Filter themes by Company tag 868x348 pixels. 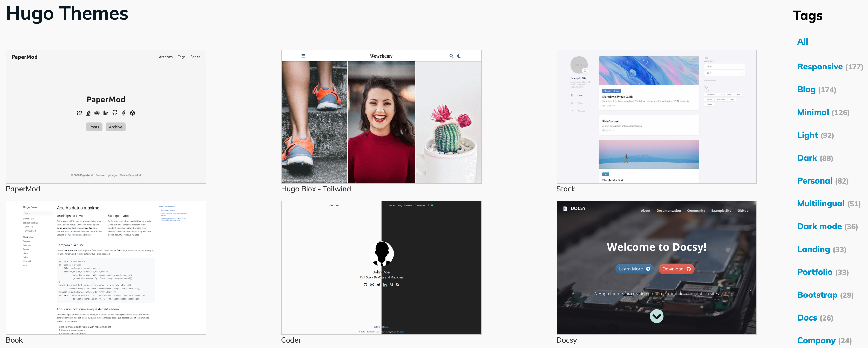click(824, 340)
